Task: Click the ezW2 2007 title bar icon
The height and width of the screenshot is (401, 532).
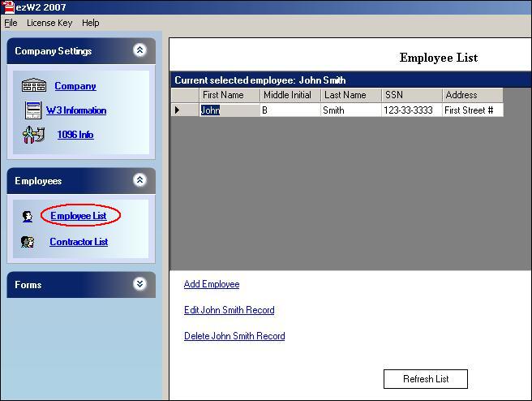Action: pyautogui.click(x=8, y=7)
